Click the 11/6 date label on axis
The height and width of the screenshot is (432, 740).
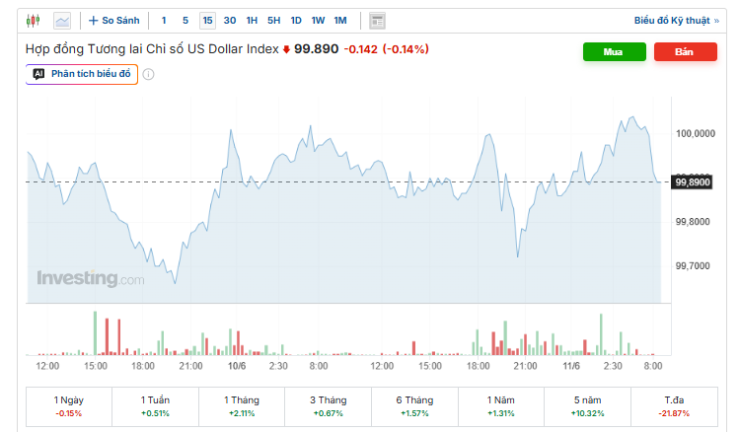(571, 366)
